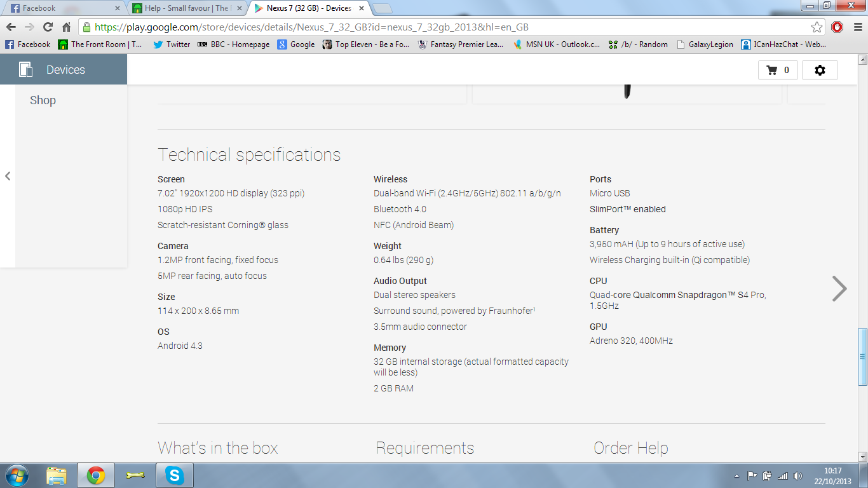This screenshot has height=488, width=868.
Task: Click '0.64 lbs (290 g)' weight value
Action: click(x=403, y=260)
